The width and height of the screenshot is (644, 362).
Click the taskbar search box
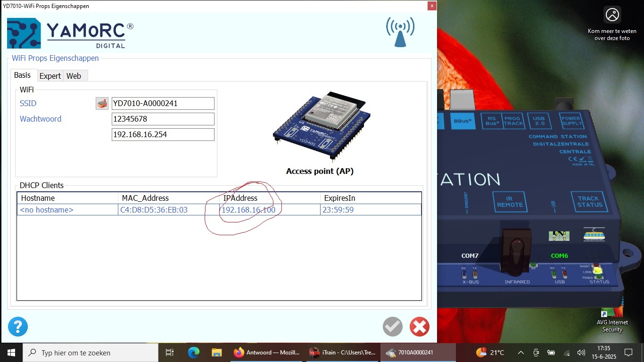[x=90, y=353]
